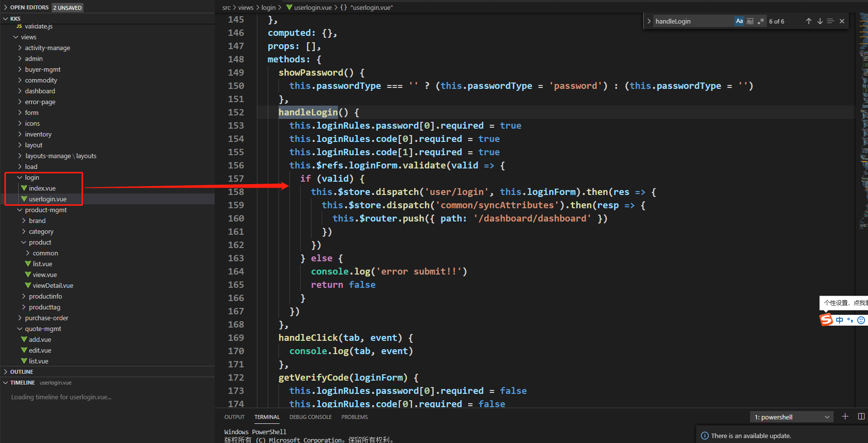
Task: Click the 'src' breadcrumb segment
Action: [226, 7]
